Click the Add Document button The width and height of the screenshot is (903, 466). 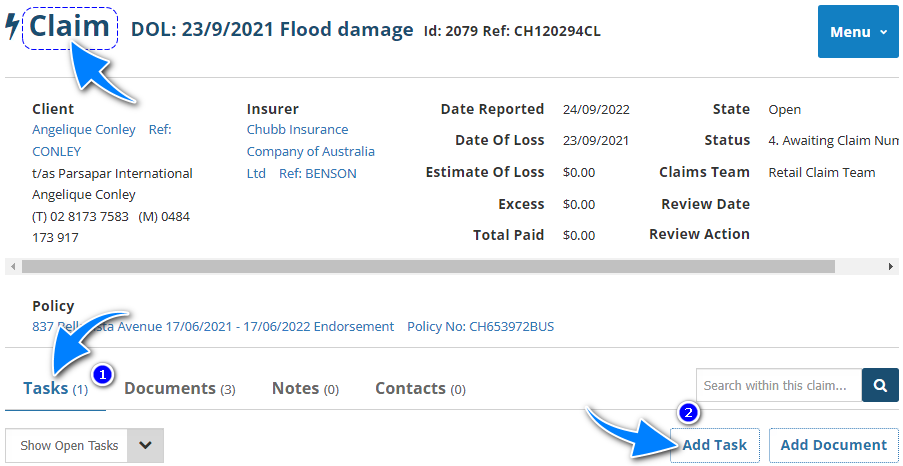point(833,445)
